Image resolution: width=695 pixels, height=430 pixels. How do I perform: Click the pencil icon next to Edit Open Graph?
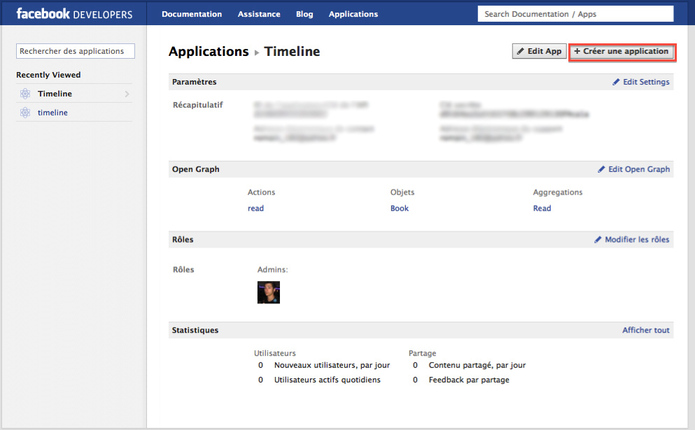602,170
